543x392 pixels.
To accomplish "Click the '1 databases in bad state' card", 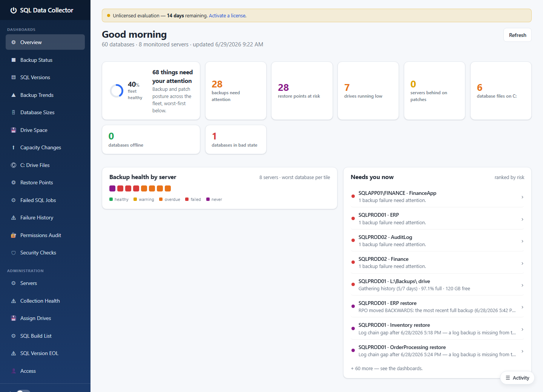I will (236, 139).
